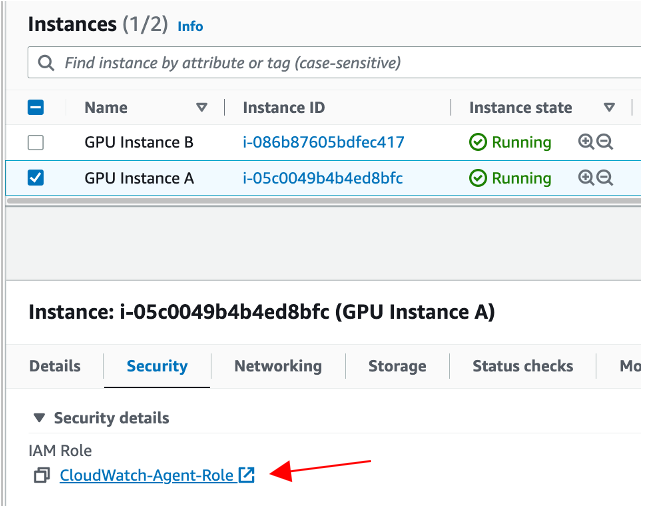Click the Running text for GPU Instance B
This screenshot has height=519, width=646.
[x=522, y=142]
